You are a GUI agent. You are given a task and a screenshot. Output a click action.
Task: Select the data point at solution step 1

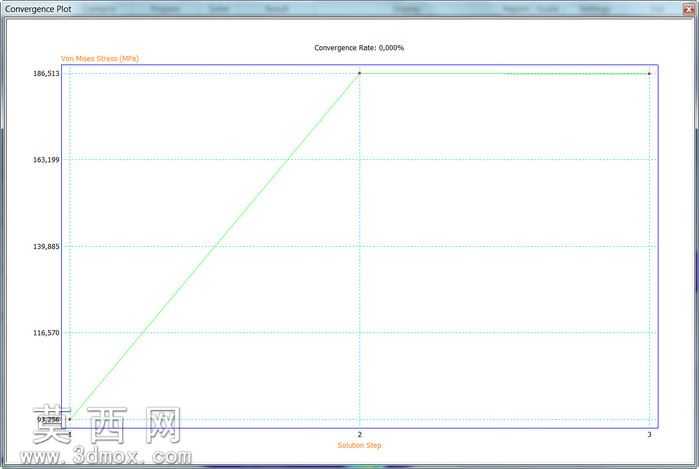70,419
